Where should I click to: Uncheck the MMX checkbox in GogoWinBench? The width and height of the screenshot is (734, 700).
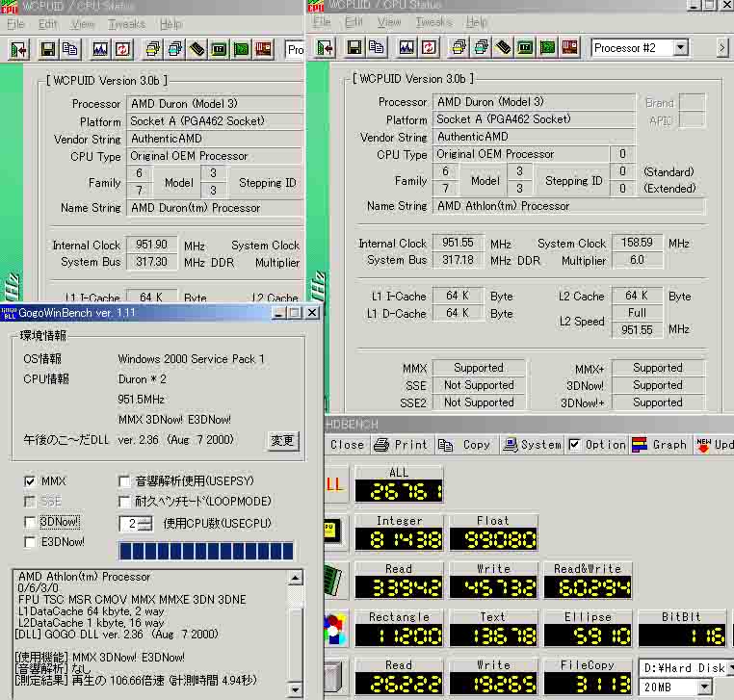30,481
